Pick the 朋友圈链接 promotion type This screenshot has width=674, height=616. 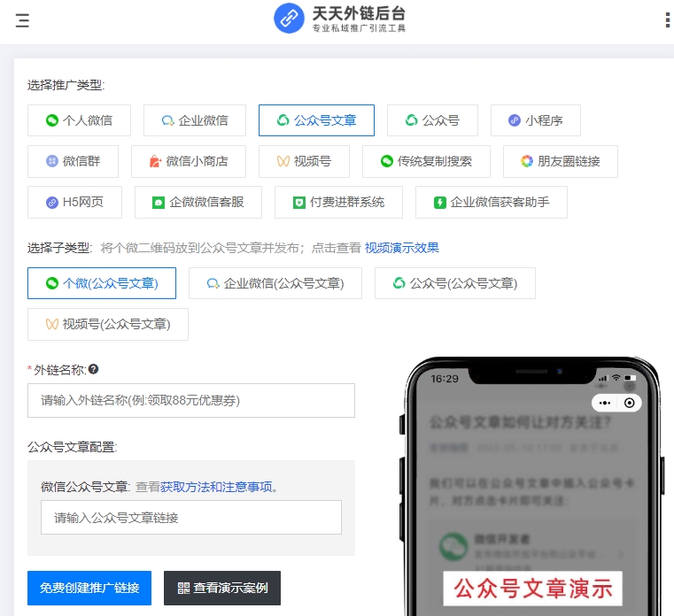point(561,161)
